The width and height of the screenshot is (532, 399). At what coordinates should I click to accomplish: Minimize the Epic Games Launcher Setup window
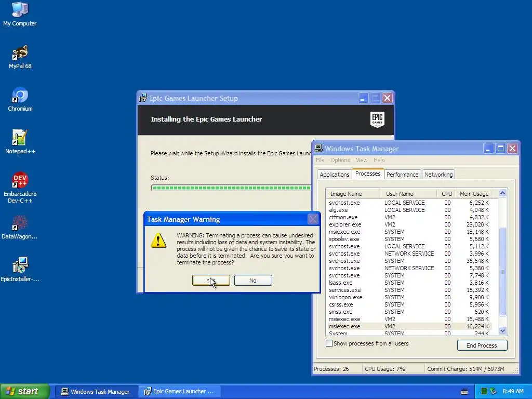(x=363, y=98)
